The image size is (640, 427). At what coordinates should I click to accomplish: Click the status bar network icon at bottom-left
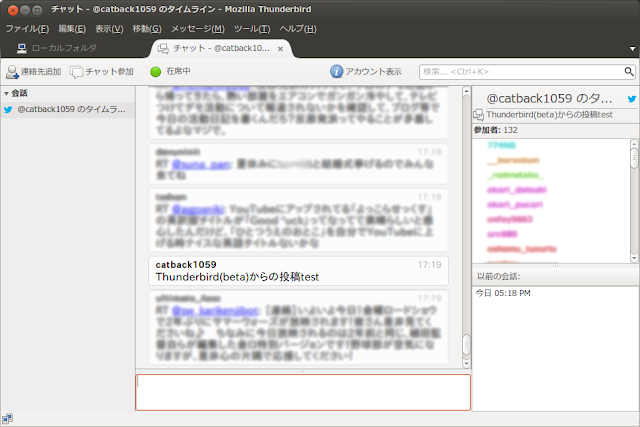(7, 418)
